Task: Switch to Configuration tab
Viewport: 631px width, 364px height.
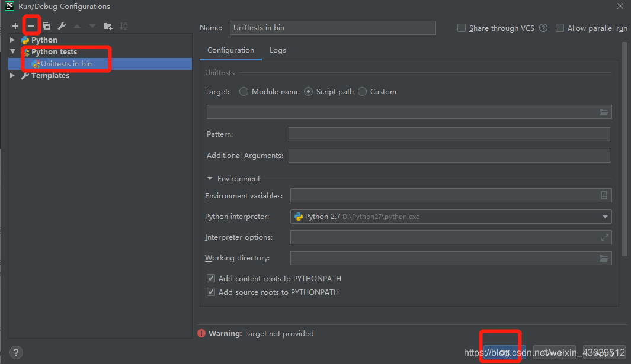Action: coord(230,50)
